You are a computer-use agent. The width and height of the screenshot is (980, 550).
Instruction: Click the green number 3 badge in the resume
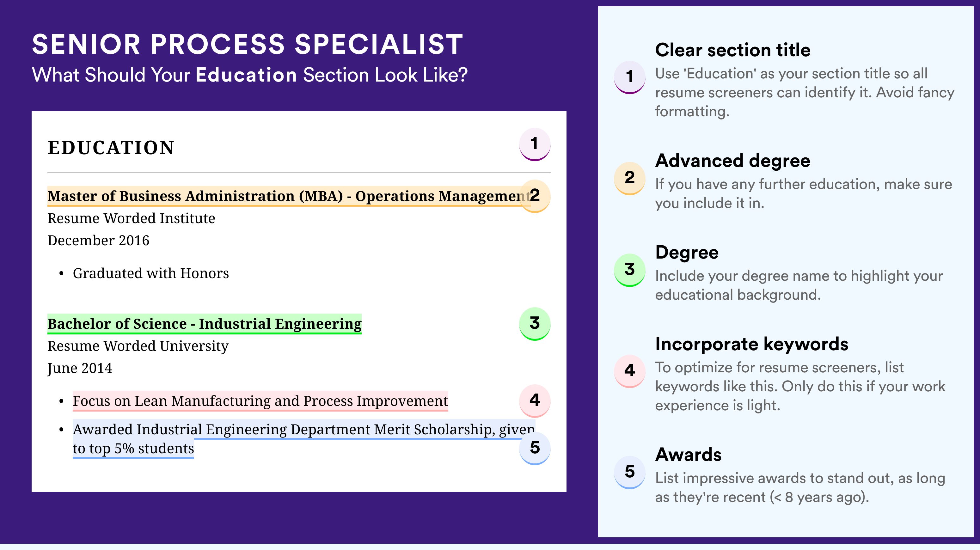point(535,323)
